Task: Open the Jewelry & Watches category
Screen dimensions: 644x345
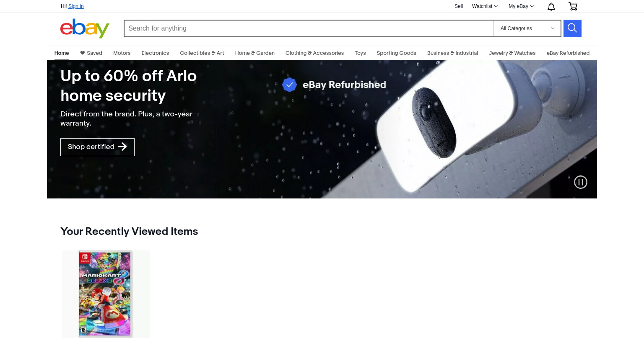Action: [x=512, y=53]
